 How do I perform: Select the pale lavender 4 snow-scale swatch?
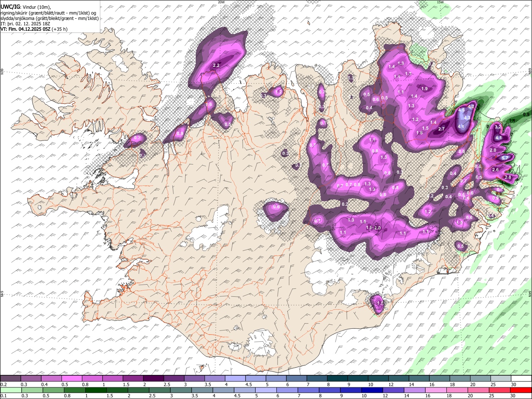tap(235, 379)
